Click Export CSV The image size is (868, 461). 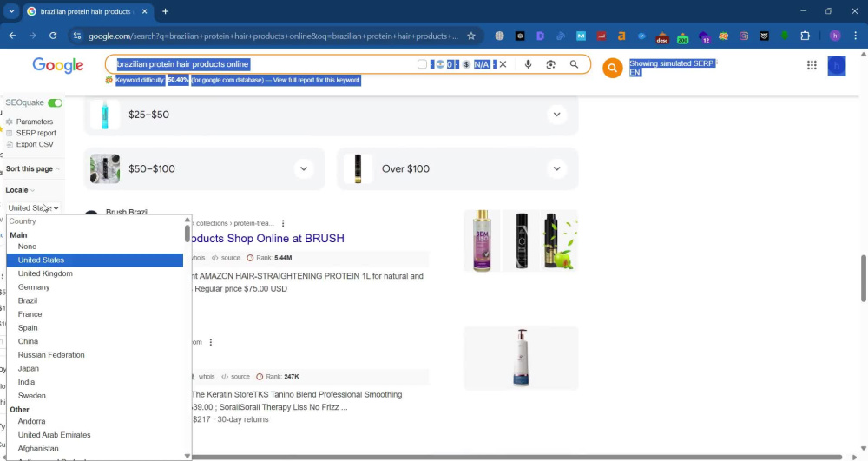point(35,144)
